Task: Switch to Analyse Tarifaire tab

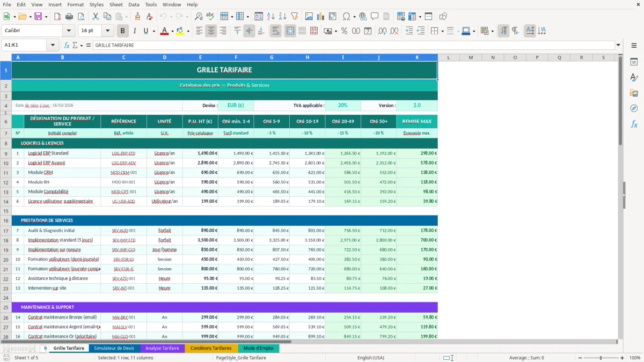Action: coord(162,348)
